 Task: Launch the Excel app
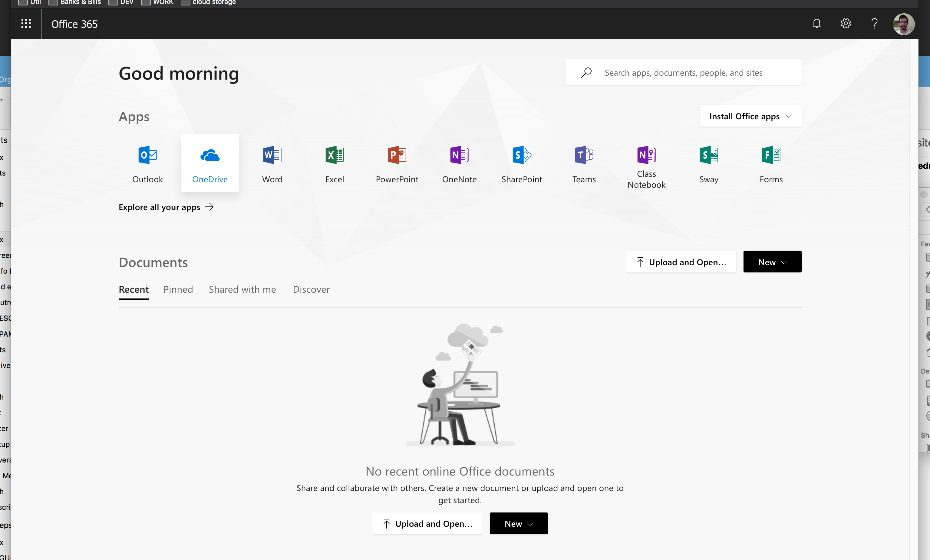tap(335, 163)
